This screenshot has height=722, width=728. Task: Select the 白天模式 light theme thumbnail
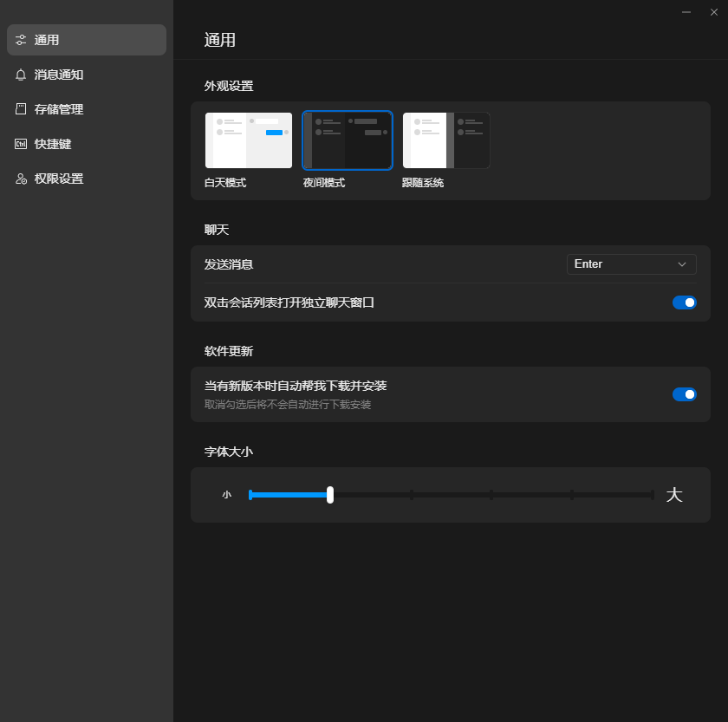[x=249, y=140]
